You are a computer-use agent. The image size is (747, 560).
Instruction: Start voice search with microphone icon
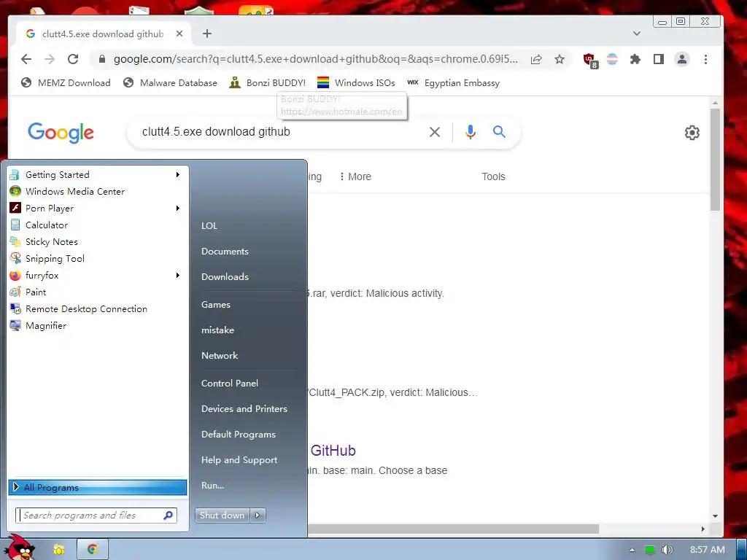click(x=471, y=132)
